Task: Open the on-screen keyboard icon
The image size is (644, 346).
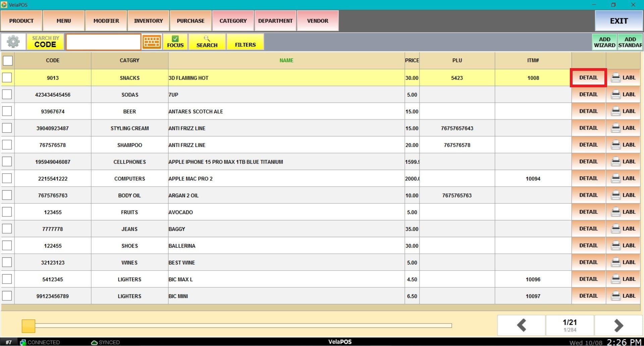Action: tap(152, 42)
